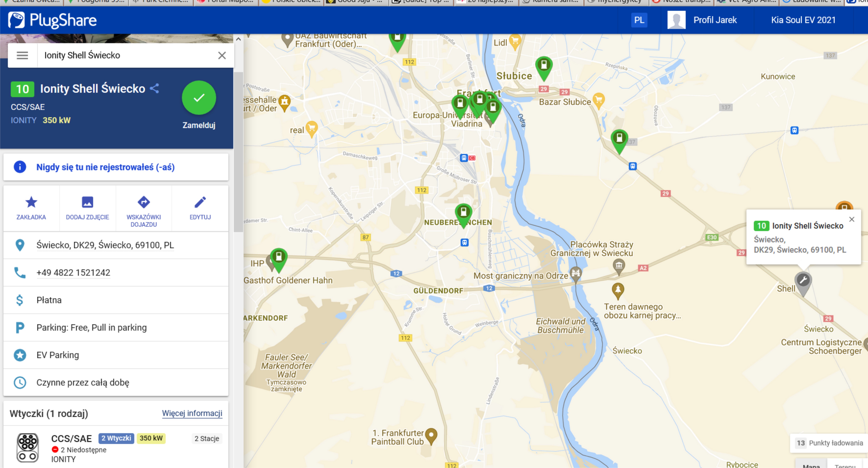This screenshot has width=868, height=468.
Task: Open the 13 Punkty ładowania counter
Action: [x=829, y=443]
